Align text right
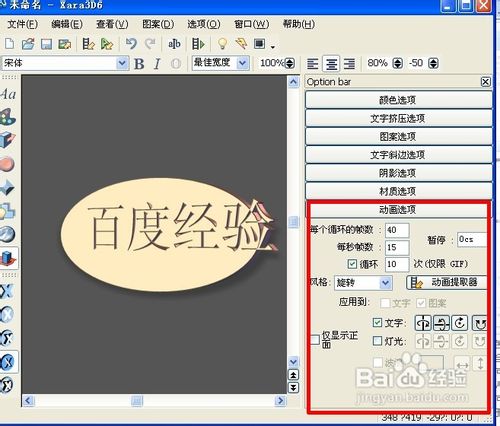 350,63
